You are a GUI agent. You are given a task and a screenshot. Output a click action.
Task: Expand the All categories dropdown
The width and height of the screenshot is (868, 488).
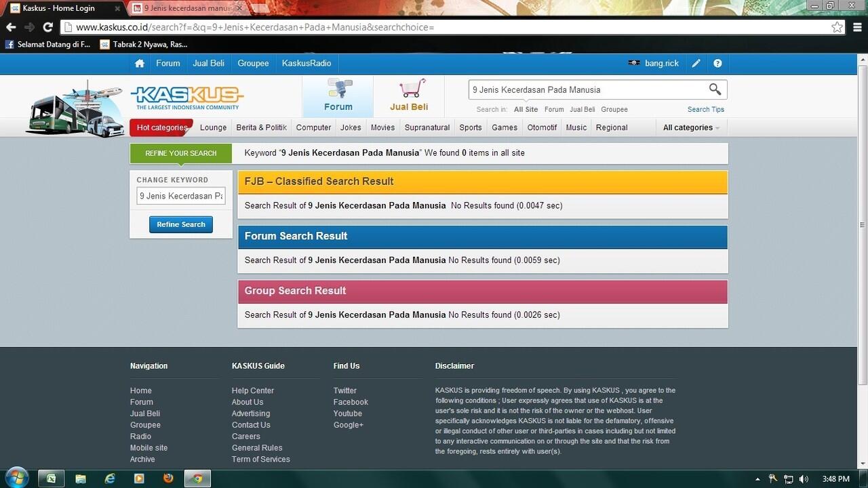691,127
